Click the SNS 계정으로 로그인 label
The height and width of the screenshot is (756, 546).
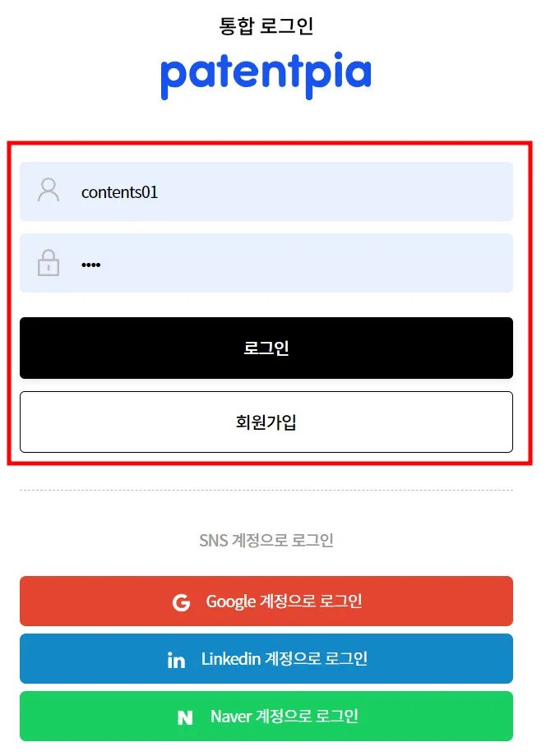266,540
